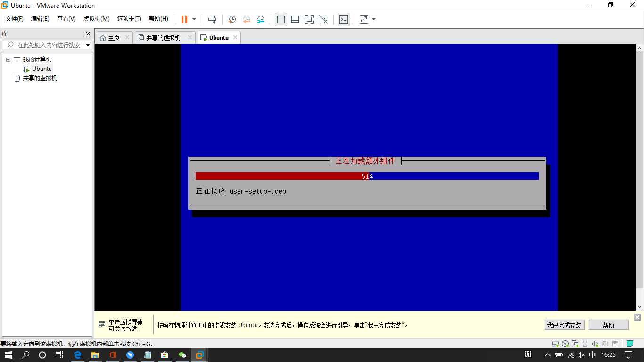Image resolution: width=644 pixels, height=362 pixels.
Task: Click the sound card status icon
Action: [x=595, y=344]
